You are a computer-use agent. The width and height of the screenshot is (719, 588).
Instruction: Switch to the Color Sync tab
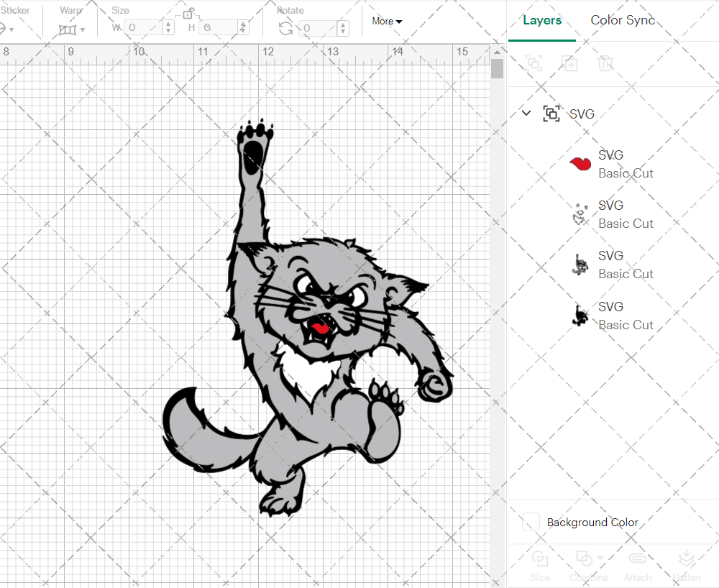(x=623, y=20)
